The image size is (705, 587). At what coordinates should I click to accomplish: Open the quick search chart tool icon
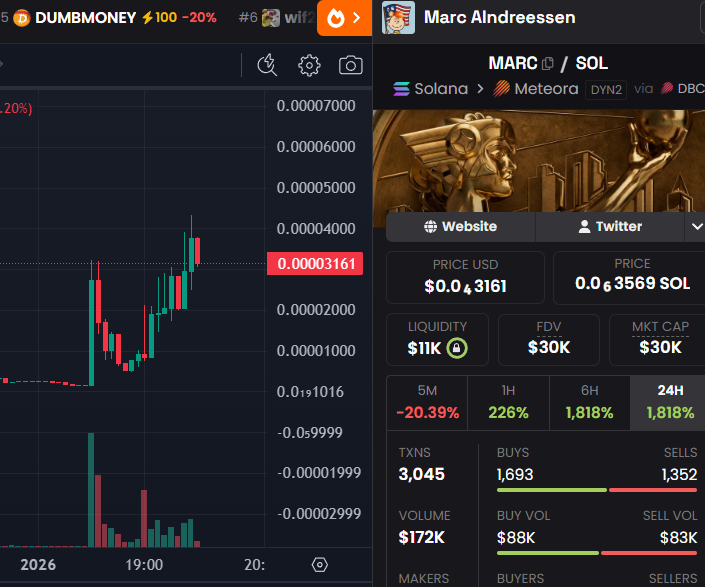pos(267,65)
